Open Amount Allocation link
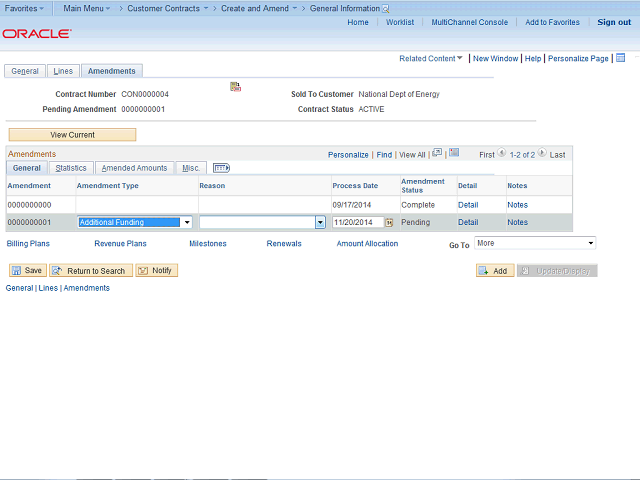This screenshot has width=640, height=480. click(x=367, y=244)
